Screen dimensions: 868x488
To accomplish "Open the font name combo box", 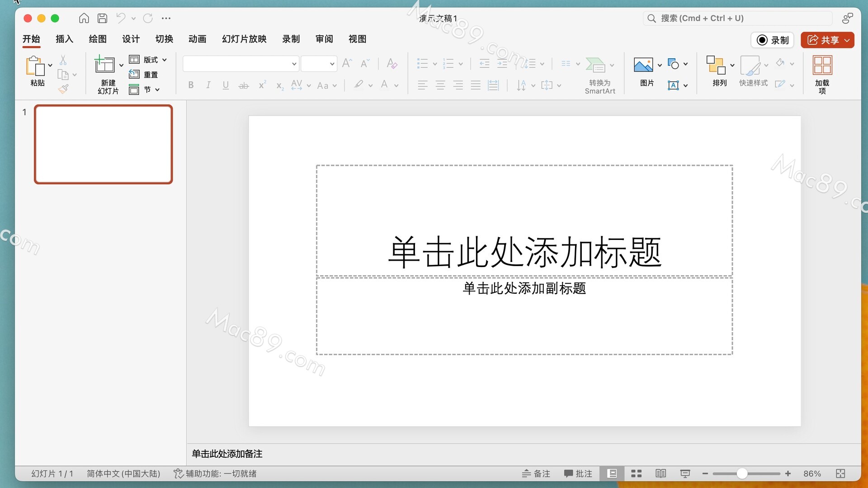I will (x=241, y=64).
